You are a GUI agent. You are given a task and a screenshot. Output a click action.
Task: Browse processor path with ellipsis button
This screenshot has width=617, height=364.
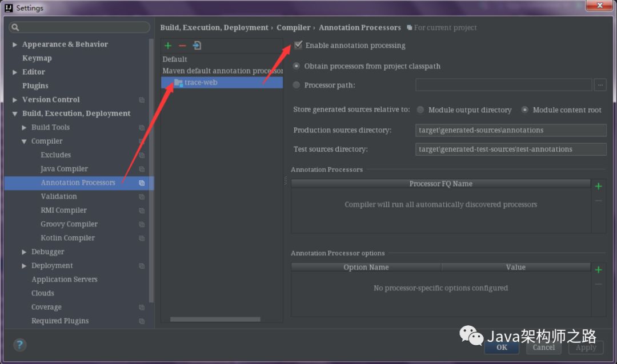tap(600, 85)
